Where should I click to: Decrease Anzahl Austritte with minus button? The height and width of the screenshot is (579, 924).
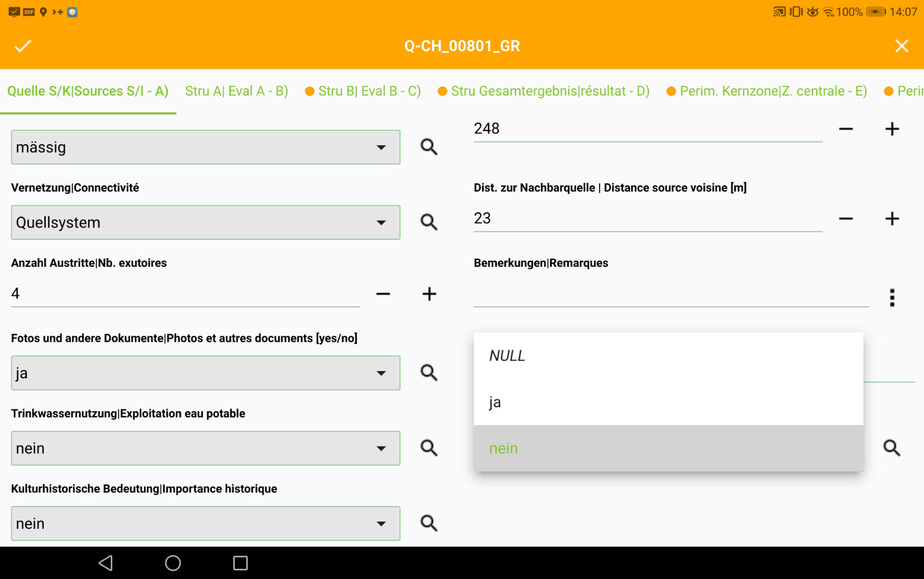click(x=383, y=294)
